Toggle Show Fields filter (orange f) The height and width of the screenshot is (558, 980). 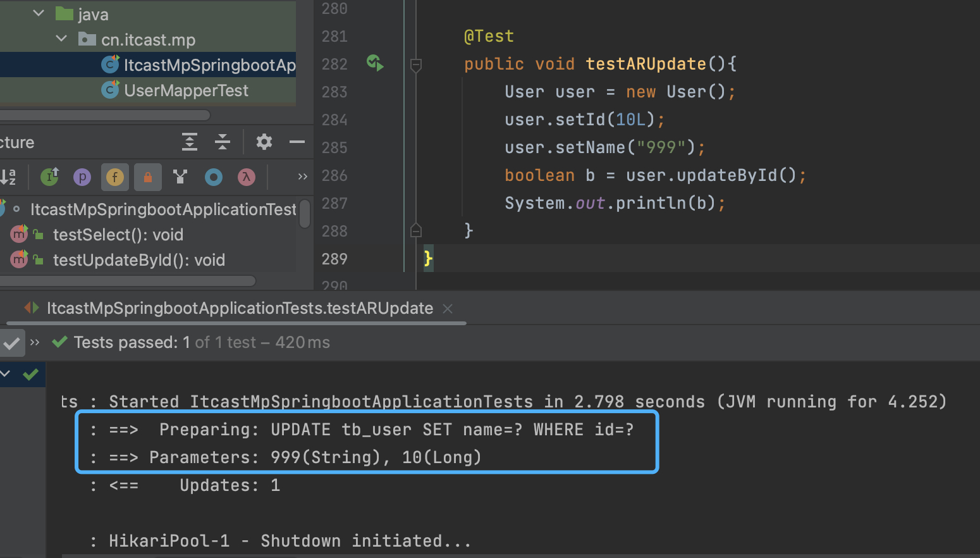pyautogui.click(x=114, y=177)
